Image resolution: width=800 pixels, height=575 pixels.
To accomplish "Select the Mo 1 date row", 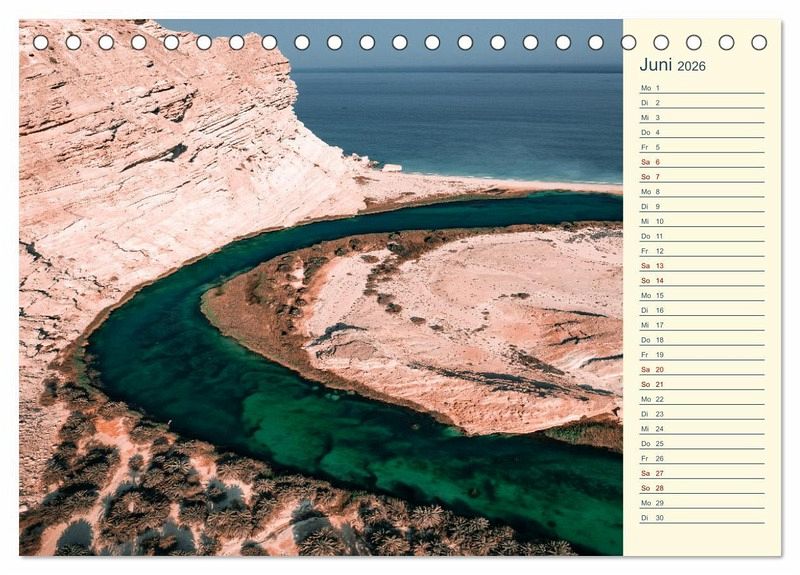I will 701,88.
